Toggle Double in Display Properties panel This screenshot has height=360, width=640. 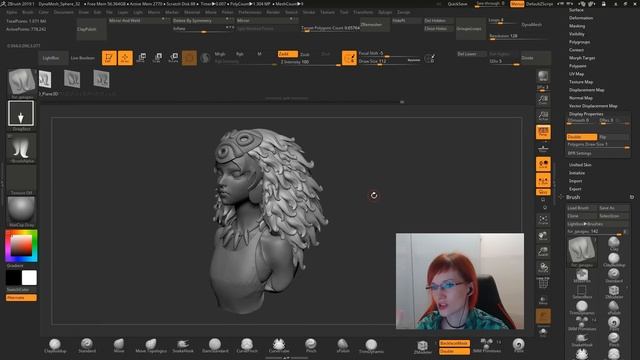pos(582,137)
